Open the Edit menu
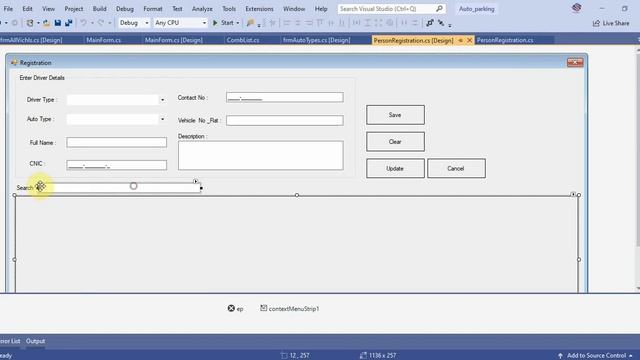The width and height of the screenshot is (640, 360). coord(27,9)
